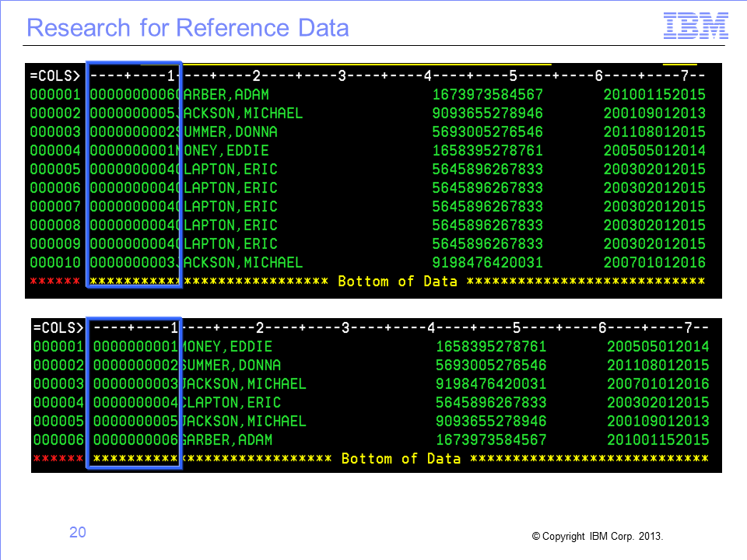
Task: Click CLAPTON,ERIC in the six-row listing
Action: tap(230, 402)
